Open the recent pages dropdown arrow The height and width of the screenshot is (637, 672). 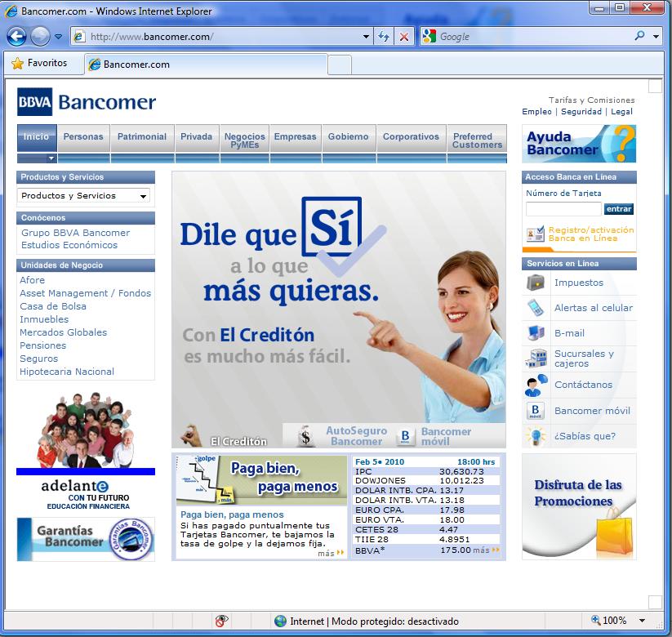click(x=58, y=37)
